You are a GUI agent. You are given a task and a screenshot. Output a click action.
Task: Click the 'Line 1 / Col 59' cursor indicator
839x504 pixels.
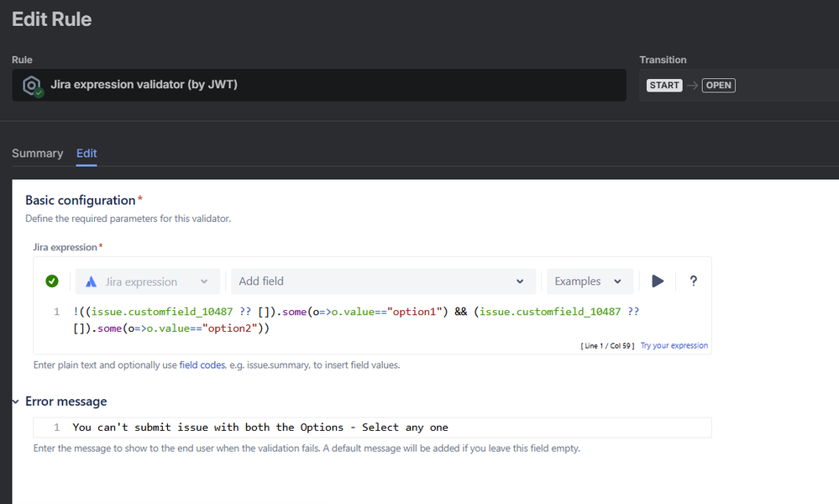point(607,346)
